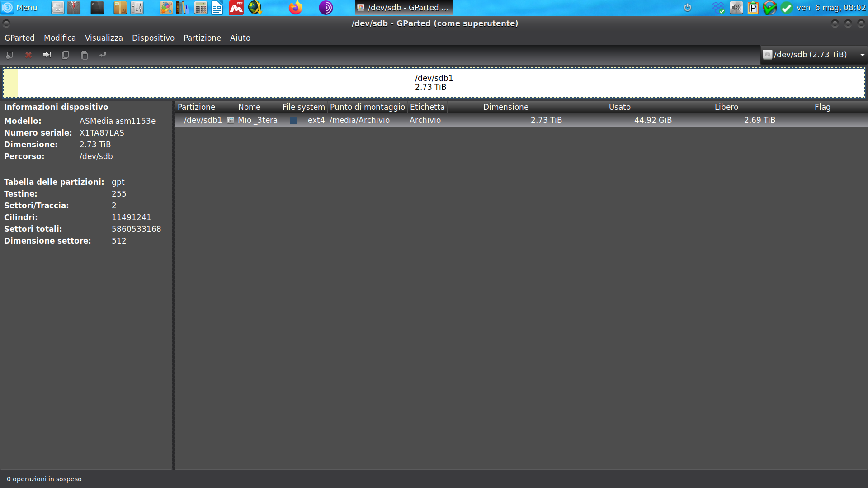
Task: Click the Punto di montaggio column header
Action: [x=368, y=107]
